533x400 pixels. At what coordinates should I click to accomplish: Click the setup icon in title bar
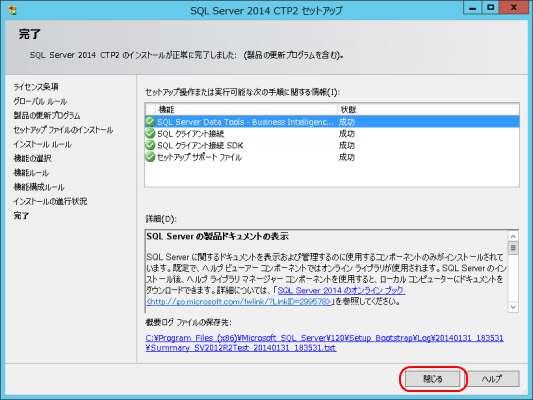point(12,11)
